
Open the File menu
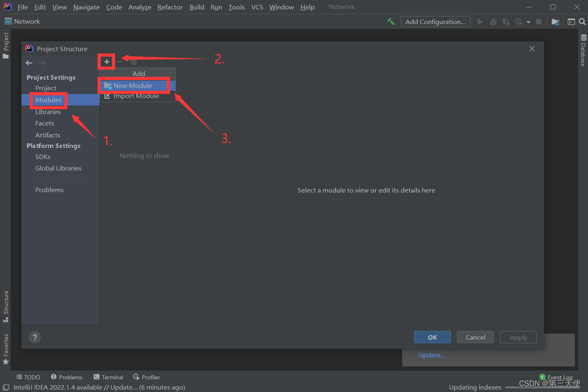pos(22,7)
